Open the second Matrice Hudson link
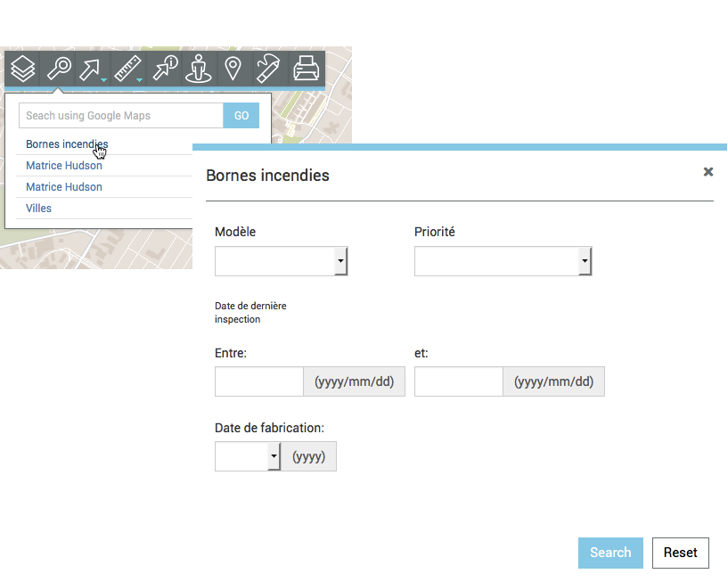The height and width of the screenshot is (582, 728). (64, 187)
